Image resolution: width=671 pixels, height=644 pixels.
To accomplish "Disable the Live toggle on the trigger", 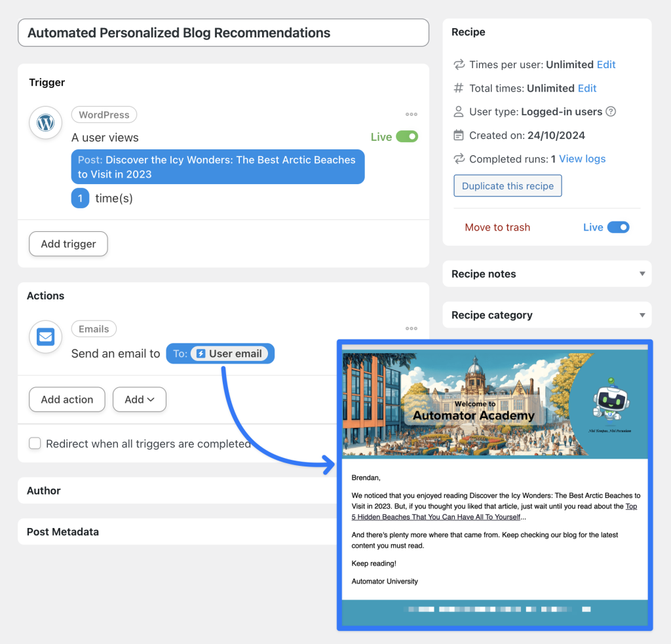I will pyautogui.click(x=408, y=136).
